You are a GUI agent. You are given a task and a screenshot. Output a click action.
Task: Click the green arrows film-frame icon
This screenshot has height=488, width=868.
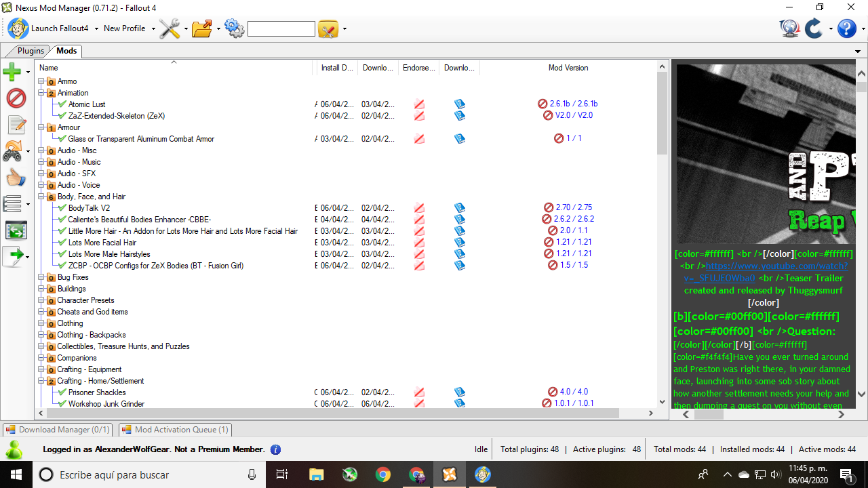coord(16,230)
